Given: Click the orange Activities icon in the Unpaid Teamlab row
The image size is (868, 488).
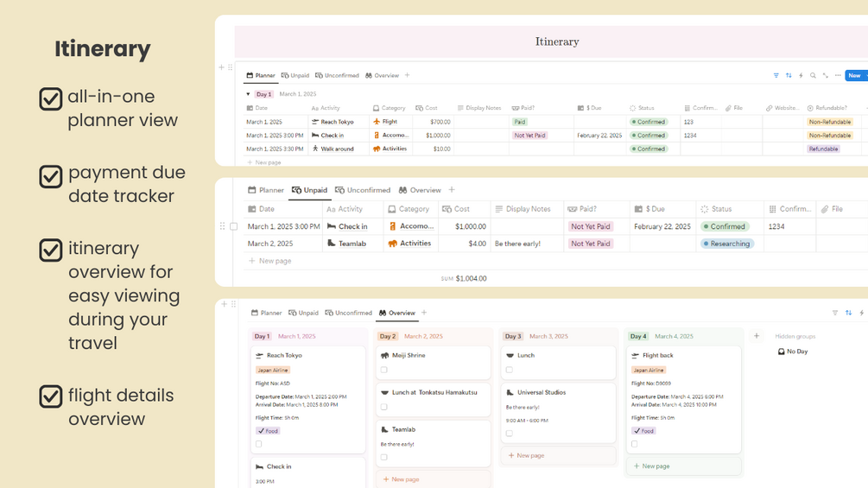Looking at the screenshot, I should click(392, 244).
